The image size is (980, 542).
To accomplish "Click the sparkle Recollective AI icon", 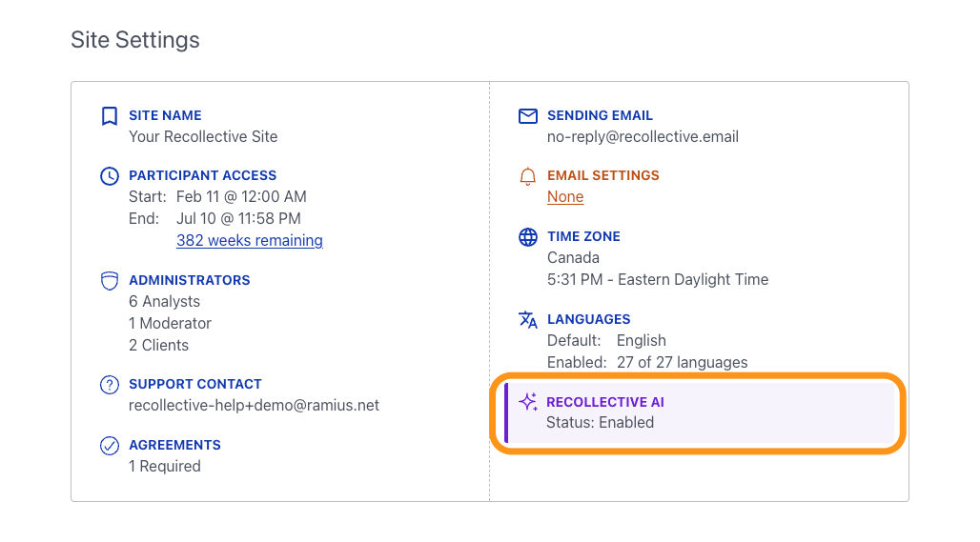I will (x=528, y=402).
